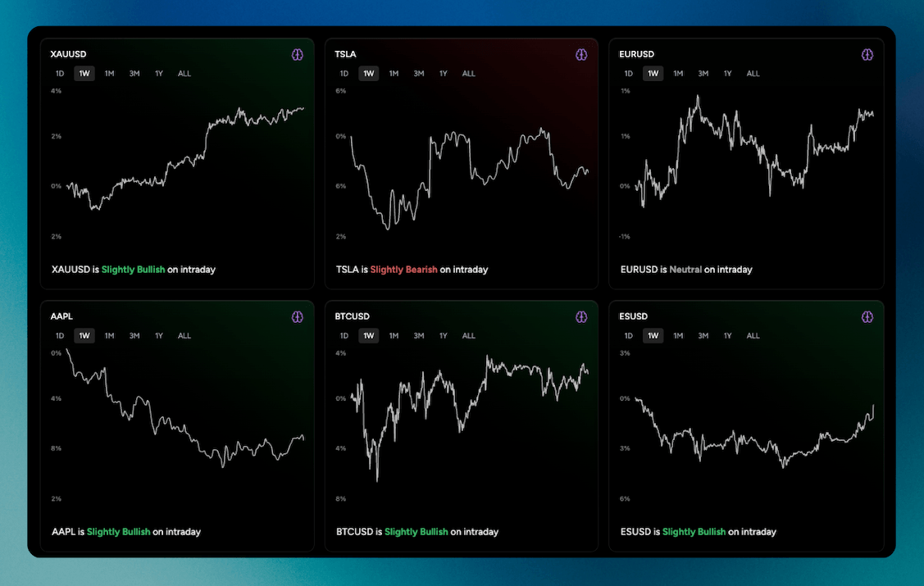
Task: Select the 1W range on AAPL
Action: click(84, 336)
